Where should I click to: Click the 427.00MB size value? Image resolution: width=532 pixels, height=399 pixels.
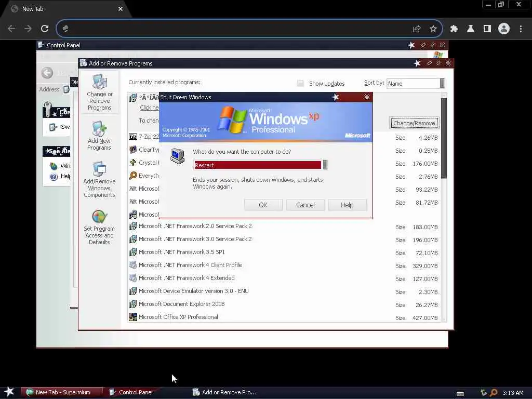click(x=425, y=318)
